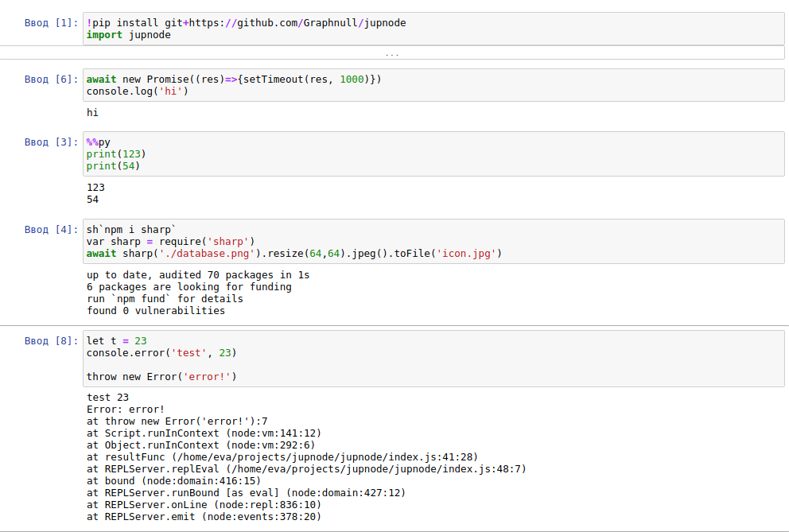
Task: Click 'at Object.runInContext (node:vm:292:6)' trace line
Action: pyautogui.click(x=200, y=445)
